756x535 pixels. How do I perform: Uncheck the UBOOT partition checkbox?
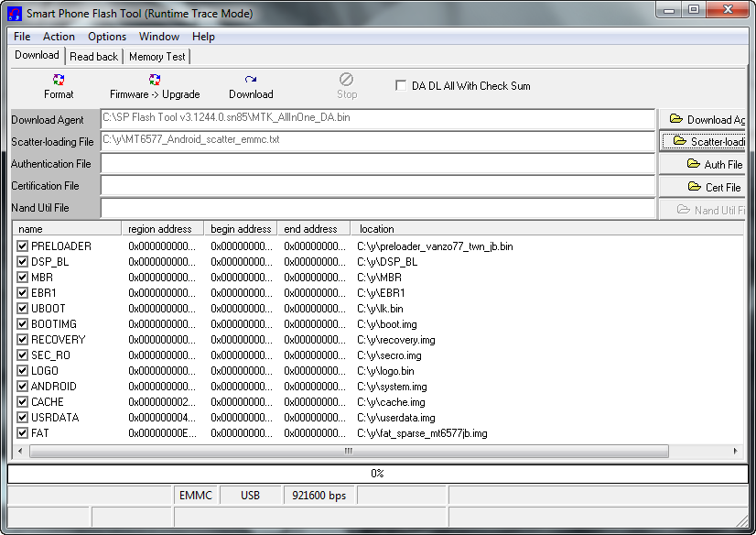click(22, 308)
